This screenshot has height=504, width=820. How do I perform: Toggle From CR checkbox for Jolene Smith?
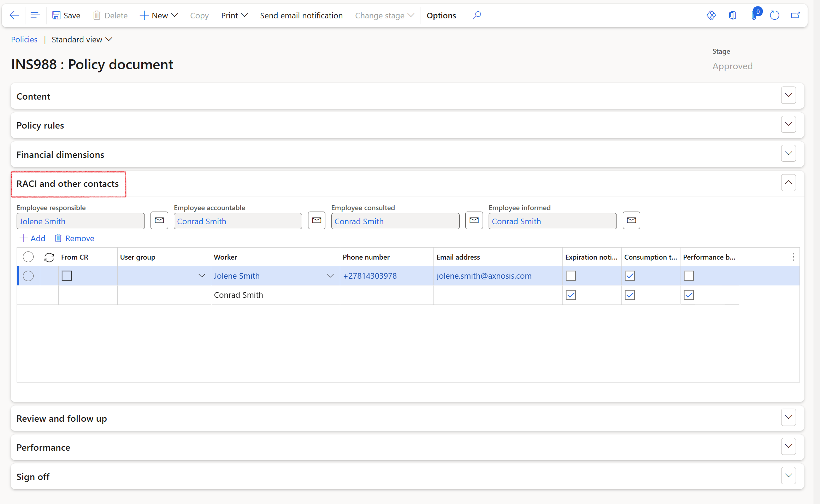click(67, 276)
